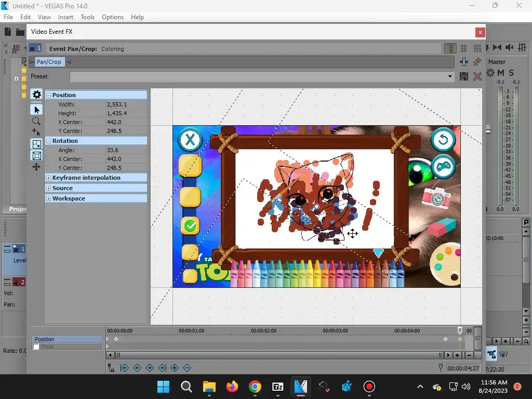Viewport: 532px width, 399px height.
Task: Toggle the Move Freely crosshair icon
Action: pyautogui.click(x=36, y=167)
